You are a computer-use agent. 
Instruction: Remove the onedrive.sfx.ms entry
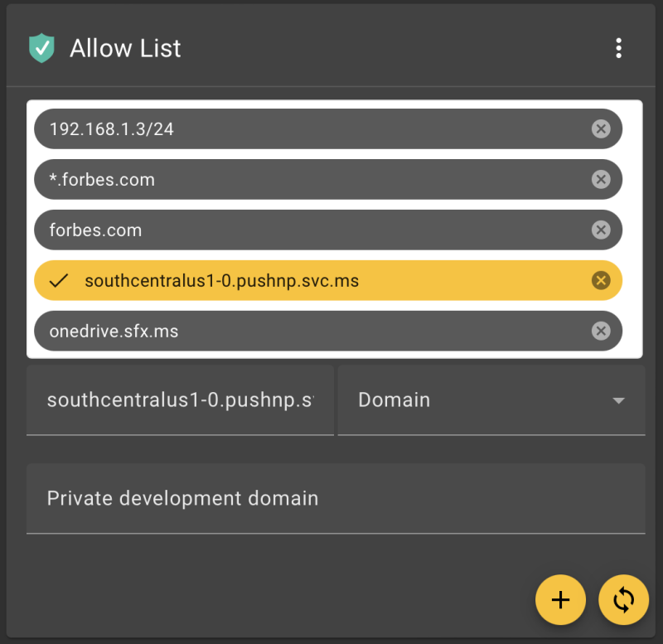pos(601,331)
